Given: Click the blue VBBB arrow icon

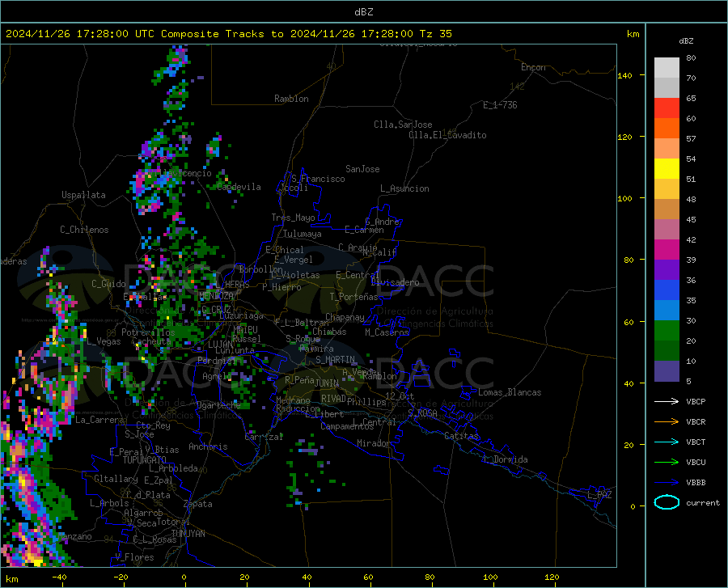Looking at the screenshot, I should pos(667,483).
